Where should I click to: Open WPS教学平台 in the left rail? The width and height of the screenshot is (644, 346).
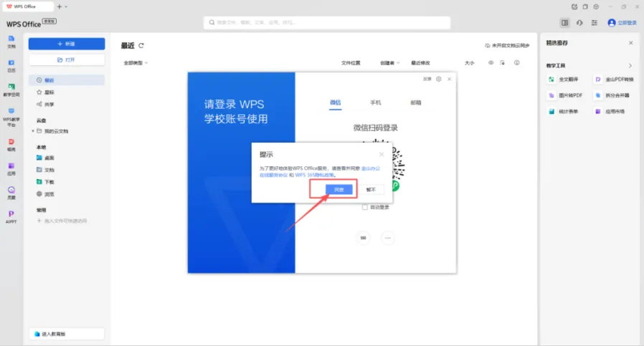pos(11,117)
